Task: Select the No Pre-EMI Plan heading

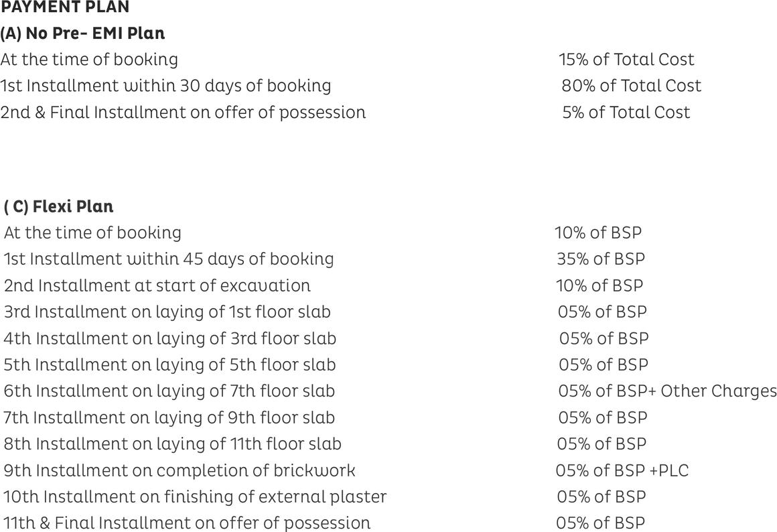Action: click(82, 34)
